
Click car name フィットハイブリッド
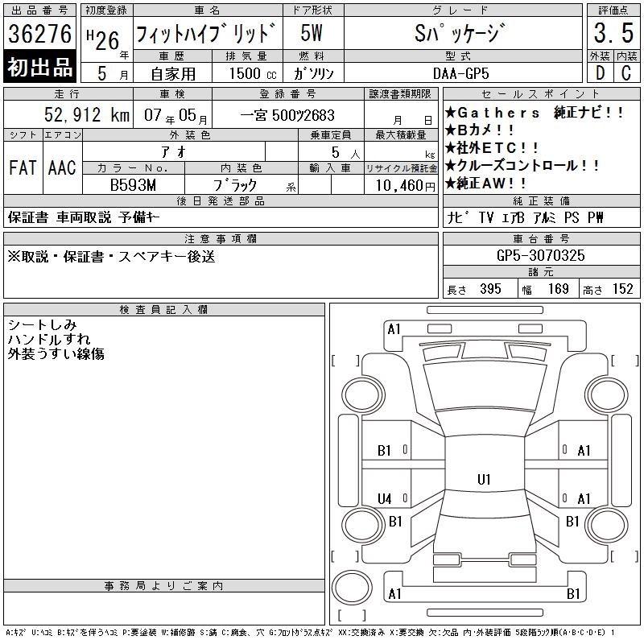[x=205, y=33]
